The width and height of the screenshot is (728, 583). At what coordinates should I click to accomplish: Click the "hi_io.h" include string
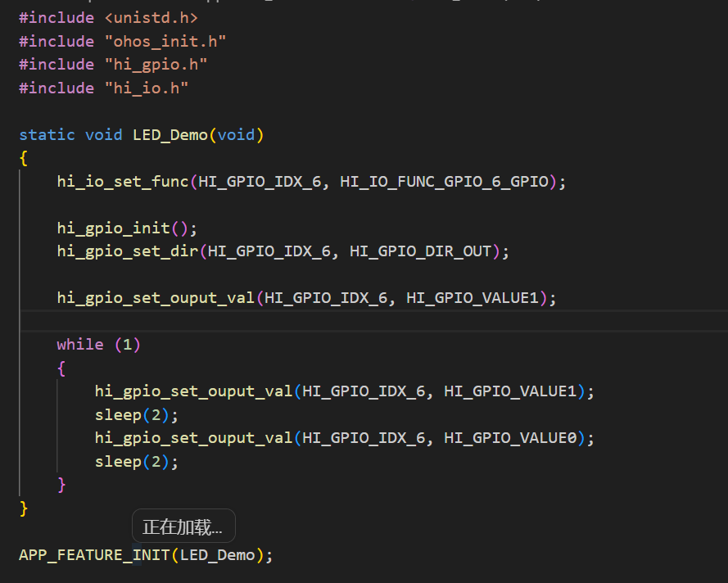click(147, 88)
